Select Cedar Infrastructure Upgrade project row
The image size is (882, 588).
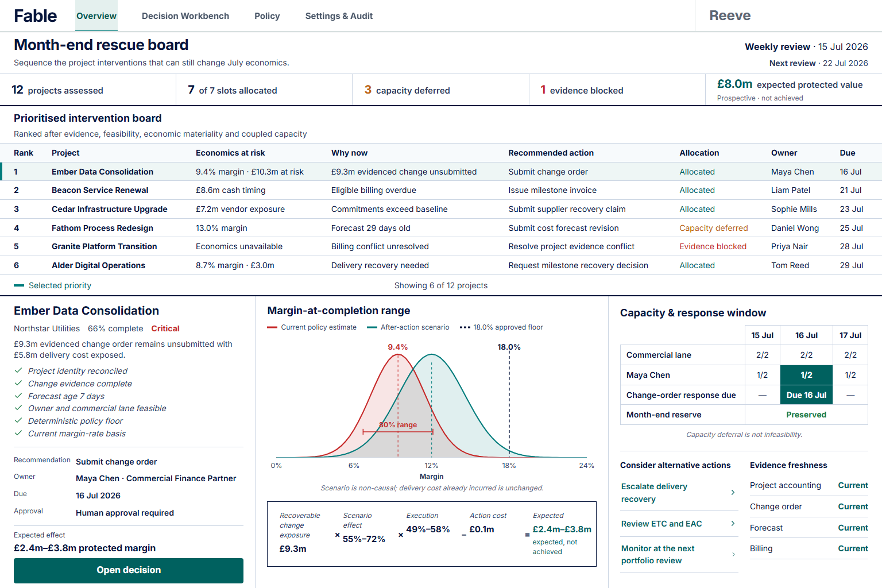[441, 209]
